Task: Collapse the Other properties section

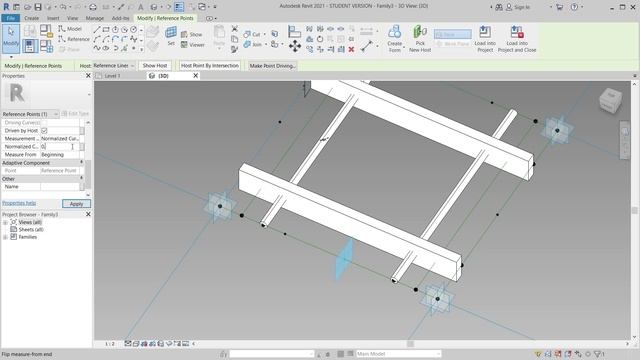Action: pos(81,178)
